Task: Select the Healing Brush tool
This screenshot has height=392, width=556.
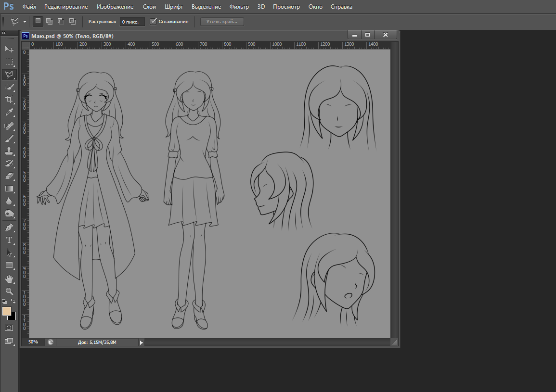Action: click(9, 126)
